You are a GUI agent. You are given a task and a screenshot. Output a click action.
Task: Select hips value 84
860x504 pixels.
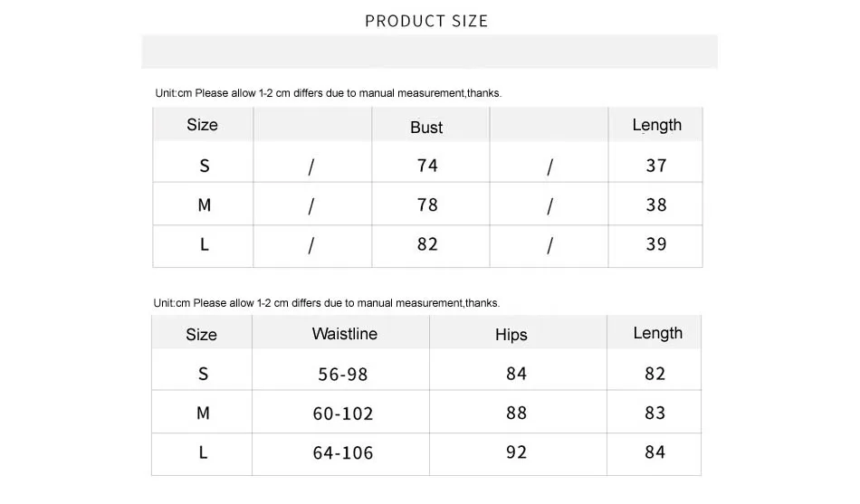(x=516, y=374)
